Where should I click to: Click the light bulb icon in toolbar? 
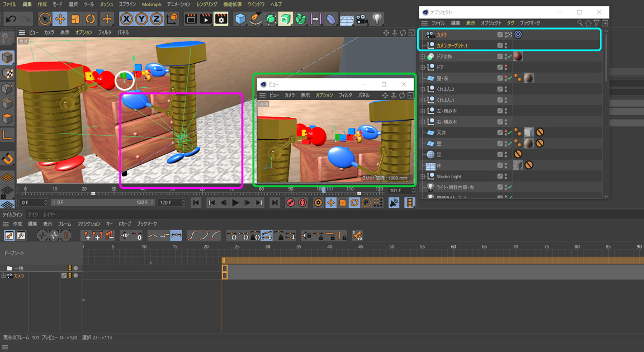pyautogui.click(x=377, y=19)
